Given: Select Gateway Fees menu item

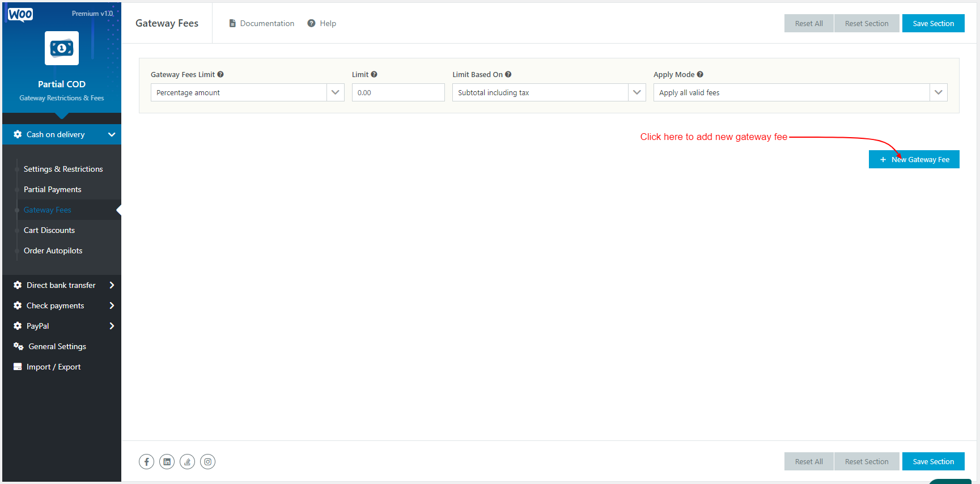Looking at the screenshot, I should coord(48,210).
